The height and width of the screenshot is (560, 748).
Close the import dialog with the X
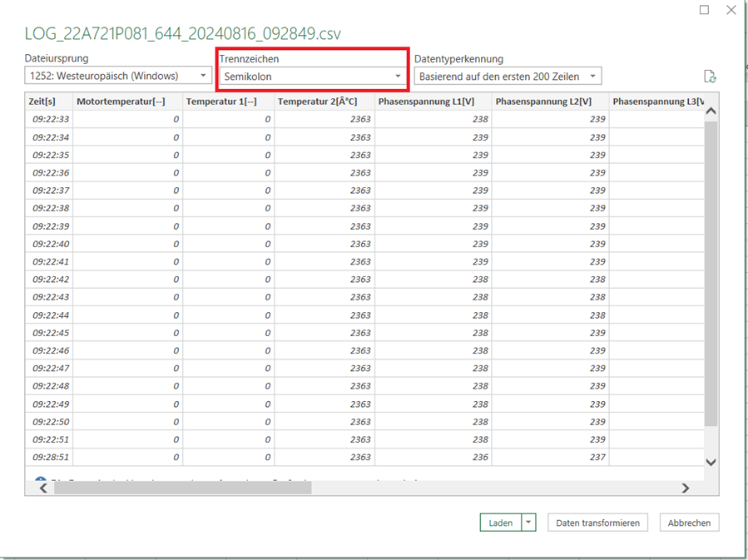click(731, 10)
